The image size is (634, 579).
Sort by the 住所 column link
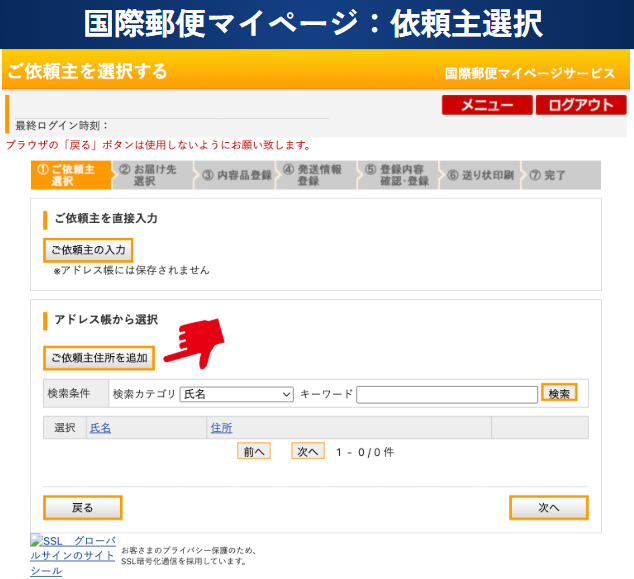(221, 428)
